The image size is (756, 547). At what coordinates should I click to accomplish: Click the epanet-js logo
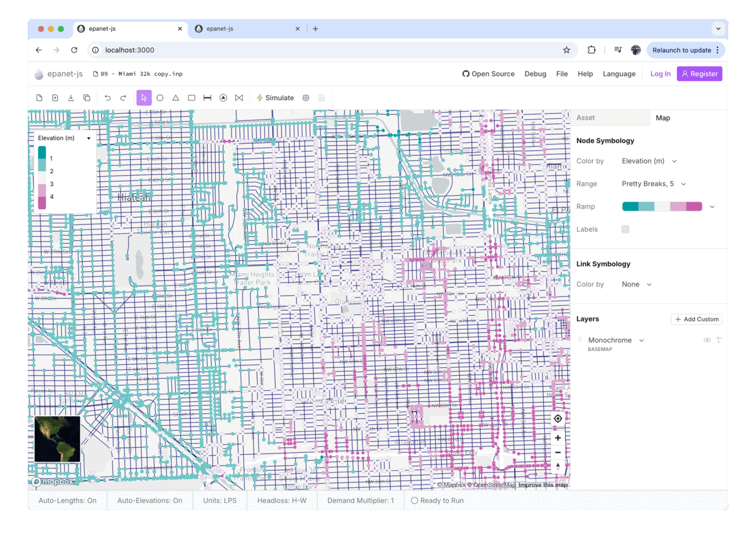click(x=59, y=74)
